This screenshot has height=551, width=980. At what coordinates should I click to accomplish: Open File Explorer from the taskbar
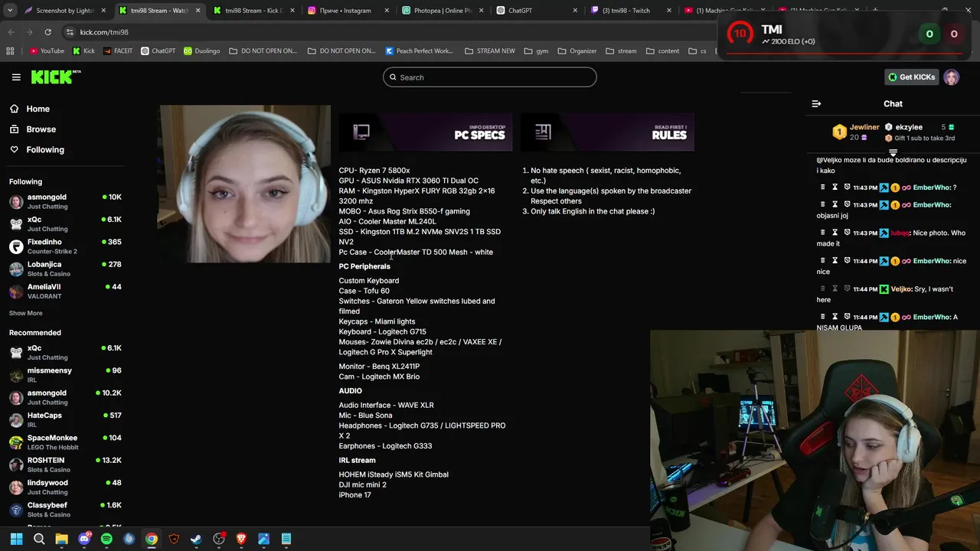pyautogui.click(x=61, y=539)
